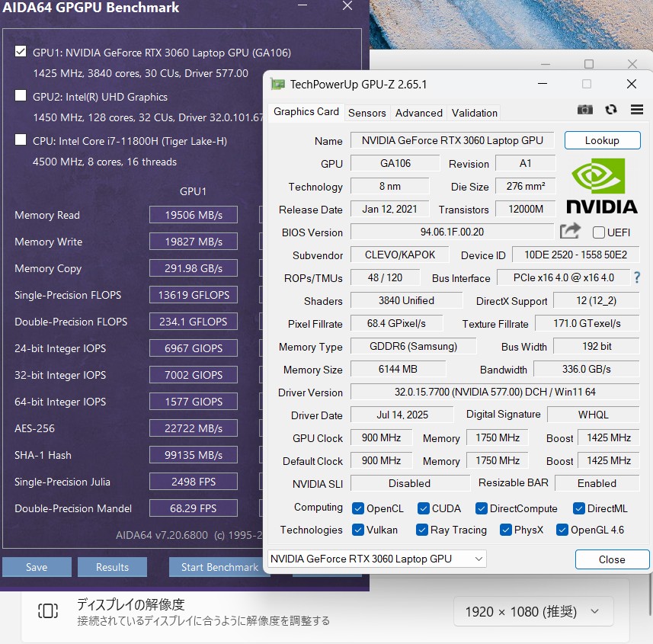Close the GPU-Z window
This screenshot has height=644, width=653.
tap(632, 84)
